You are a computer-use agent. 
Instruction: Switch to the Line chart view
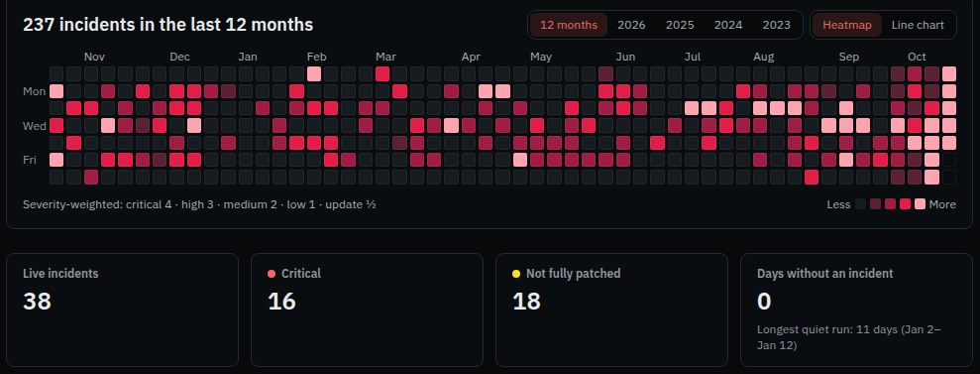[x=918, y=25]
